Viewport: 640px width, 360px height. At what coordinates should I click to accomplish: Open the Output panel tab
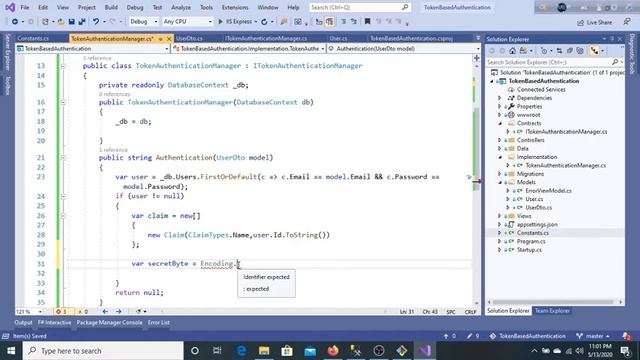[23, 322]
